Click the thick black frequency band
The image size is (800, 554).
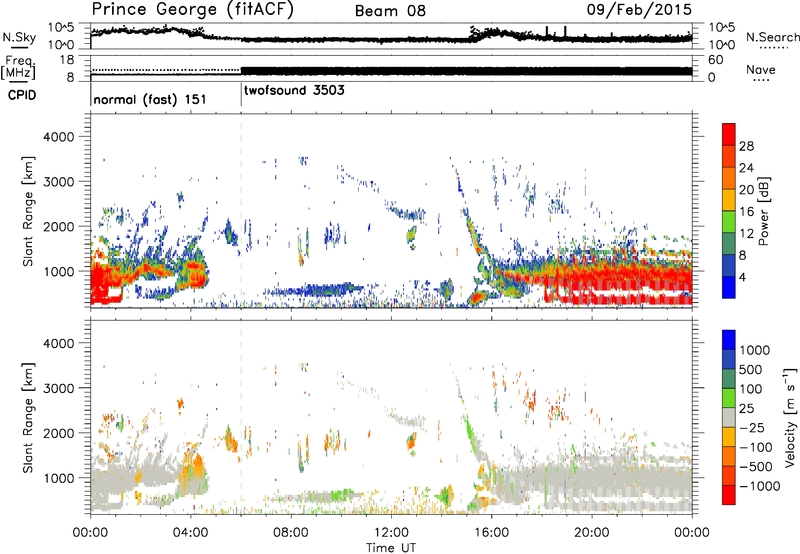click(466, 71)
